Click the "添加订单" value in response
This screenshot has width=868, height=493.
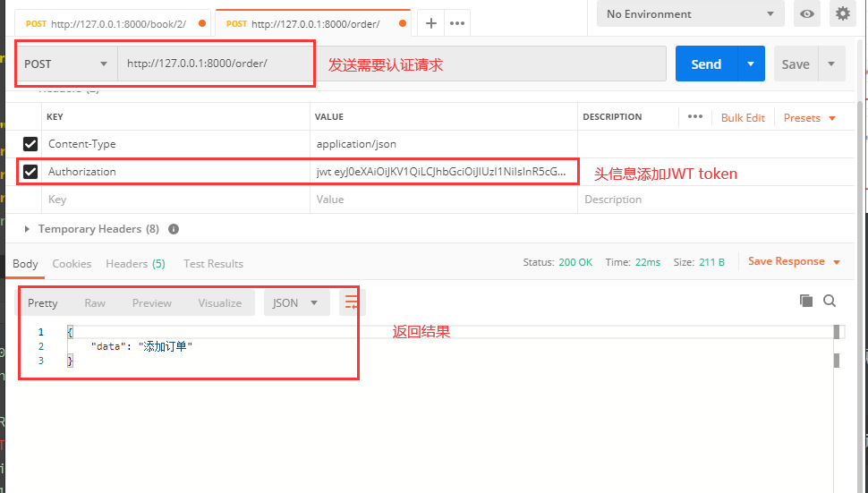(166, 346)
